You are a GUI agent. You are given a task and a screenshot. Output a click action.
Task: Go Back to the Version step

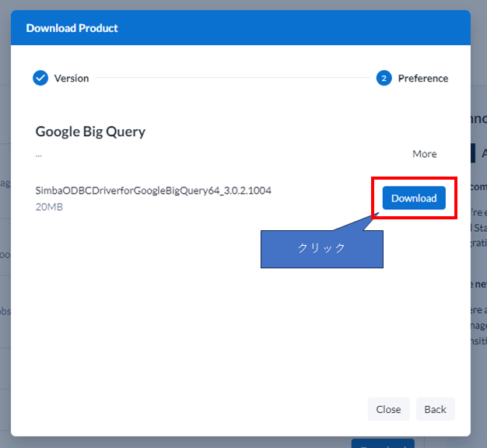(x=435, y=409)
